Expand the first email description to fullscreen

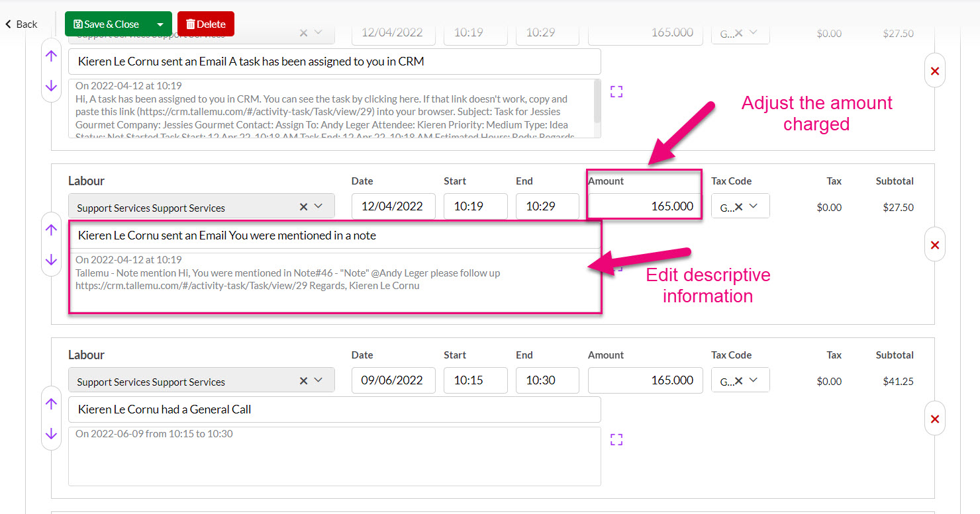pyautogui.click(x=616, y=92)
